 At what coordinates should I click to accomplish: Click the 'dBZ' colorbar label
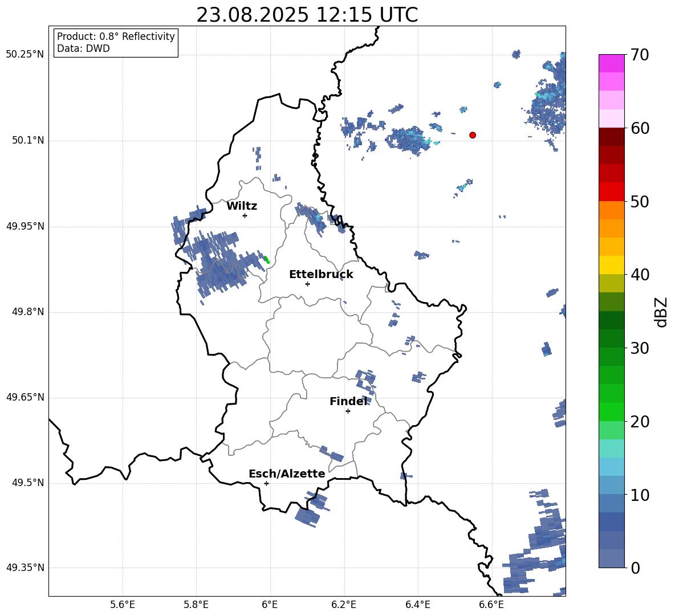(x=660, y=312)
